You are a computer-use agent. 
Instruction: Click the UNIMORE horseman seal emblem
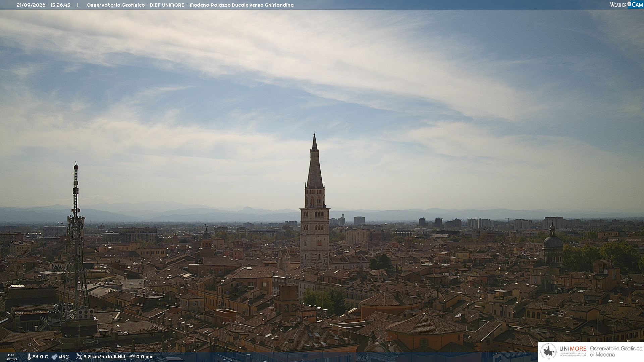(548, 351)
